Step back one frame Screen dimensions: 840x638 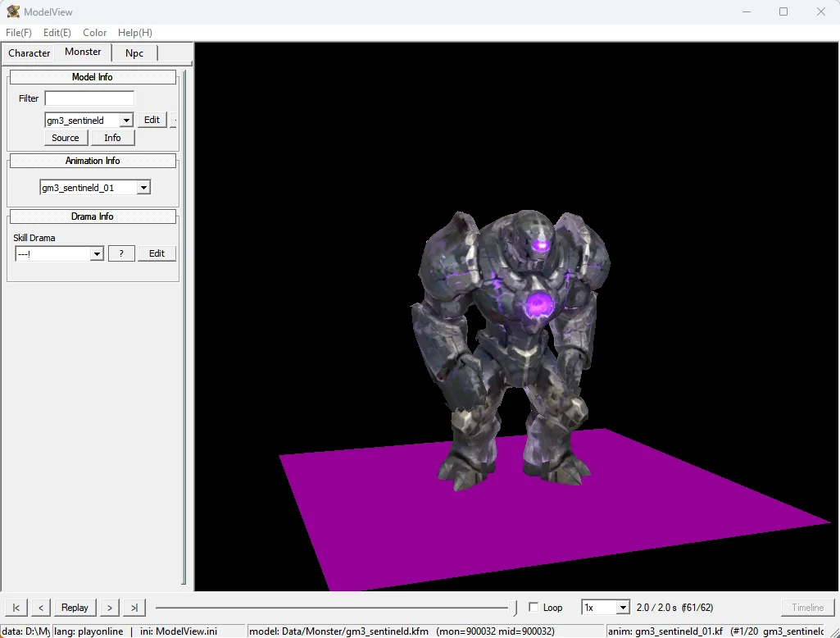coord(41,608)
